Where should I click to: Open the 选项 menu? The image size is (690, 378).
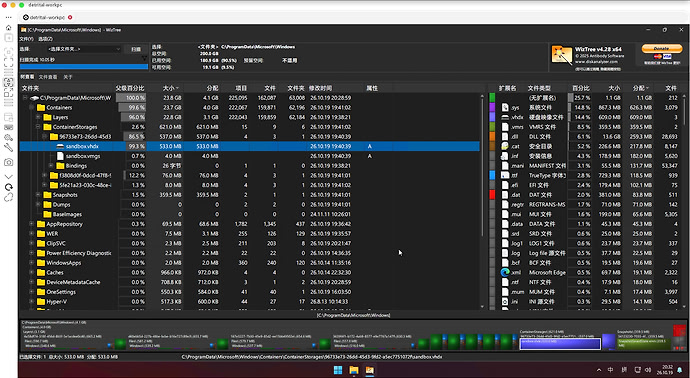[x=45, y=39]
